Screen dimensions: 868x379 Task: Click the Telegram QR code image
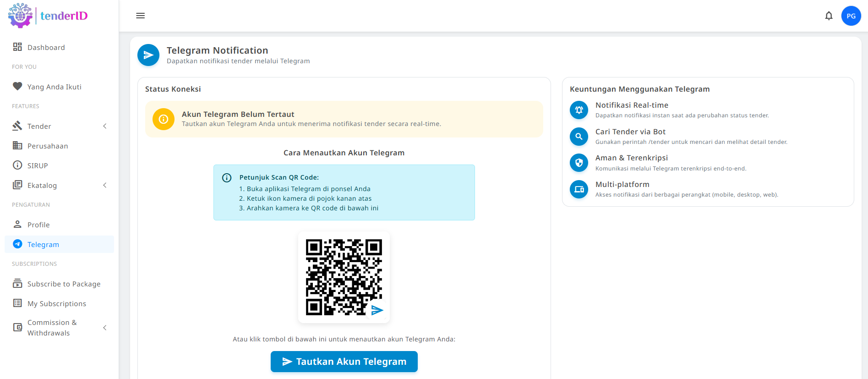[344, 277]
